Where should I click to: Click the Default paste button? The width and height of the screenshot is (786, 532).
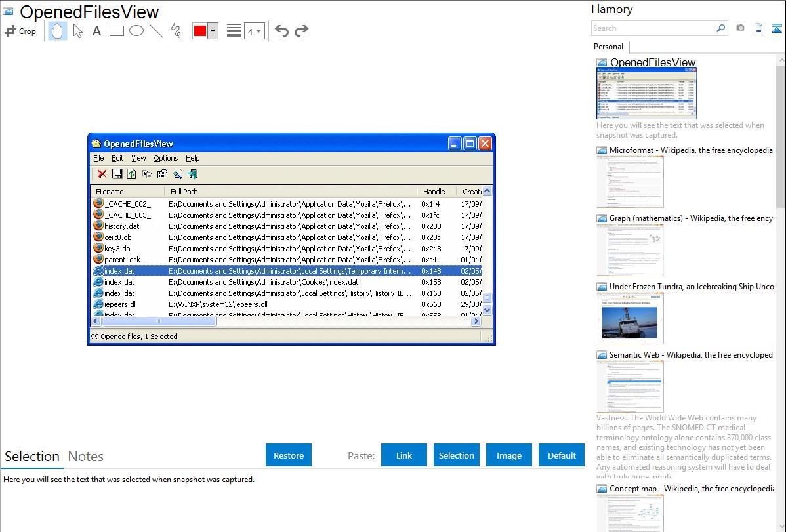562,455
